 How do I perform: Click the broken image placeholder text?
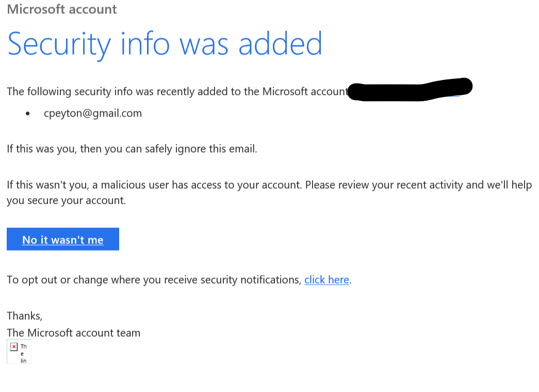coord(23,353)
